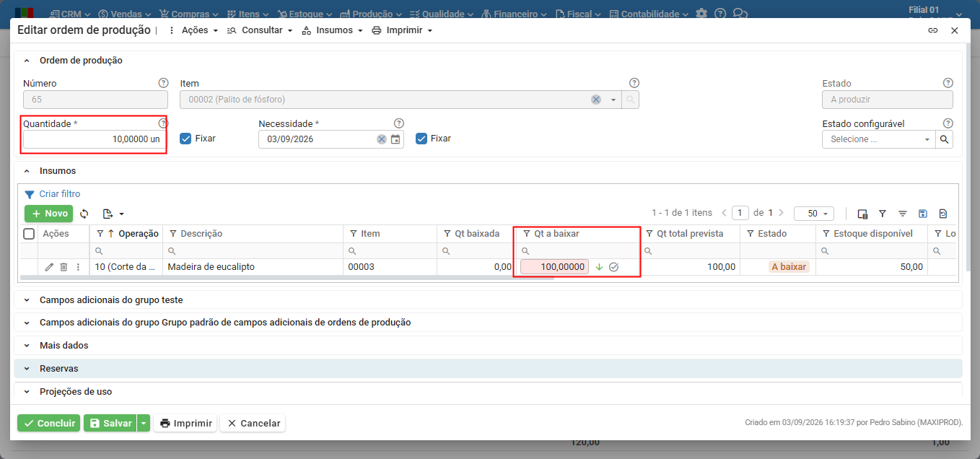The width and height of the screenshot is (980, 459).
Task: Uncheck the Fixar checkbox next to Necessidade
Action: tap(421, 139)
